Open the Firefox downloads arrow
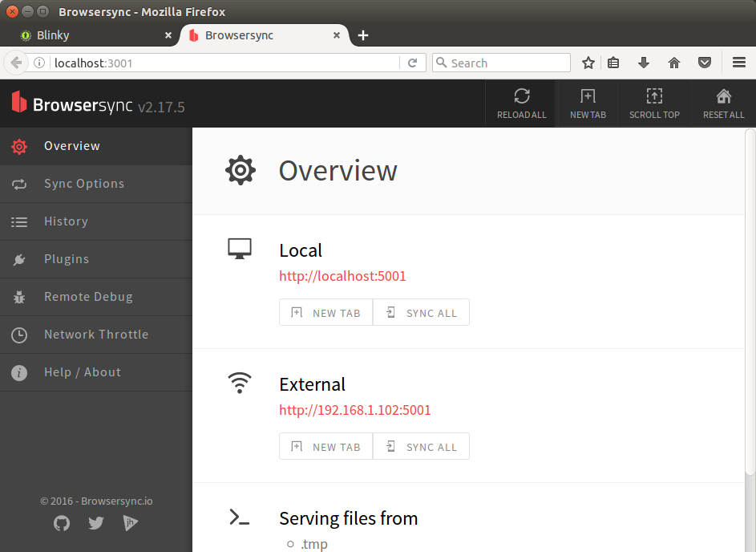Viewport: 756px width, 552px height. (x=644, y=63)
